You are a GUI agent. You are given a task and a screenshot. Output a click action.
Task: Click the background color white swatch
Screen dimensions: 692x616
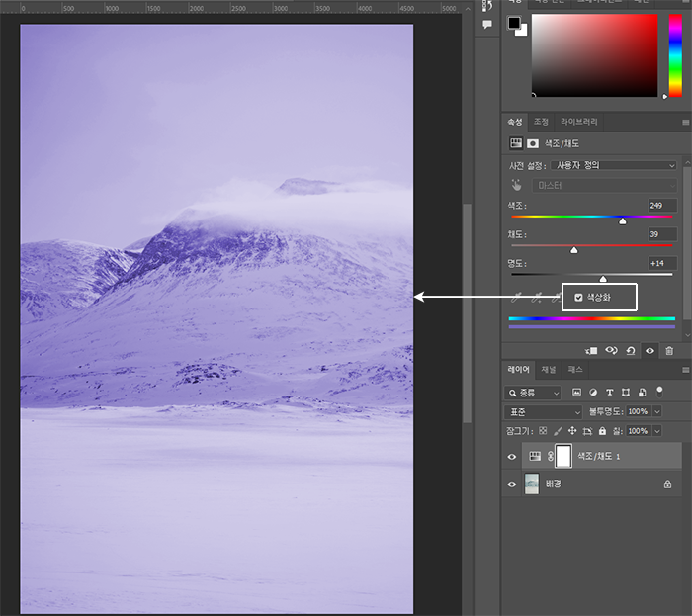523,31
